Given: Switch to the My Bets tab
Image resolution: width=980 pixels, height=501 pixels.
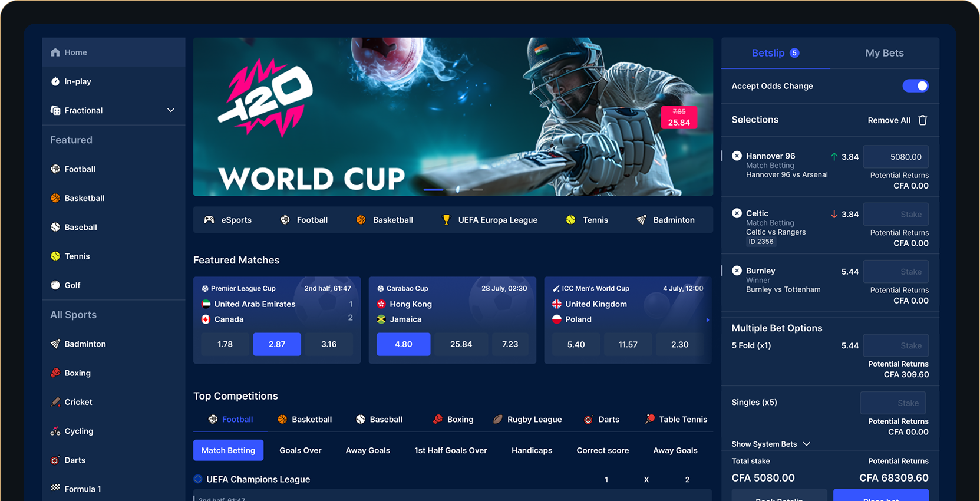Looking at the screenshot, I should click(884, 53).
